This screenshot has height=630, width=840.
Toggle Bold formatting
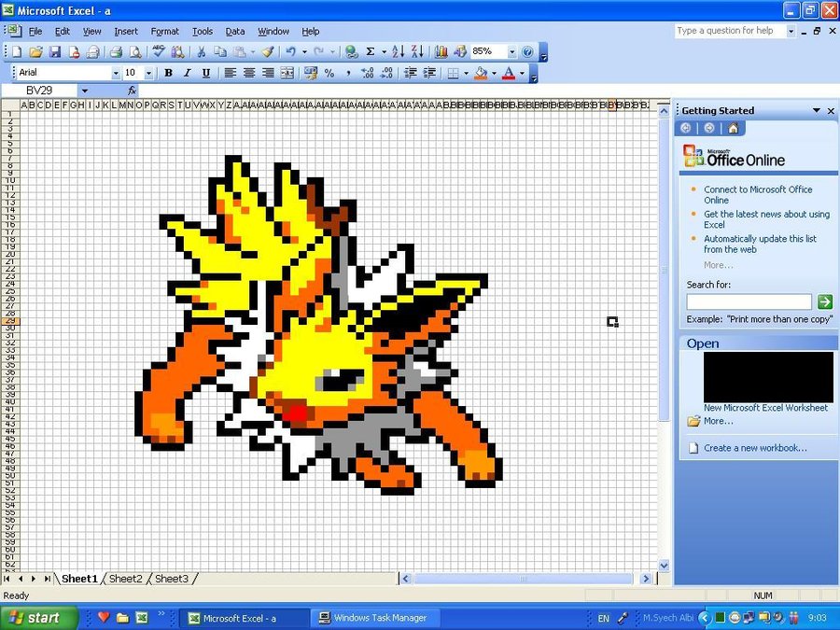point(168,73)
